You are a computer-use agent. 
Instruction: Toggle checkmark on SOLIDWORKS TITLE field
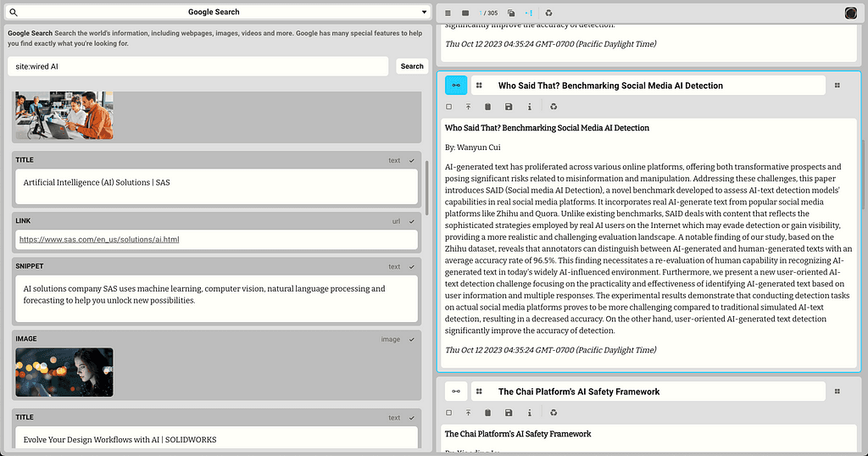pos(412,418)
